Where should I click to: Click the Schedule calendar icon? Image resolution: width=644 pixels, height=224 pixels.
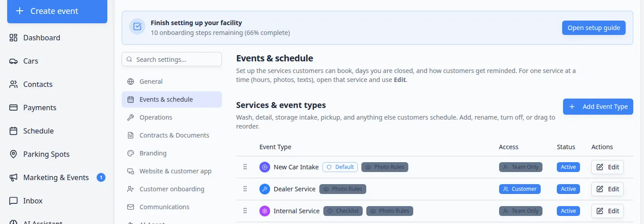click(x=13, y=131)
